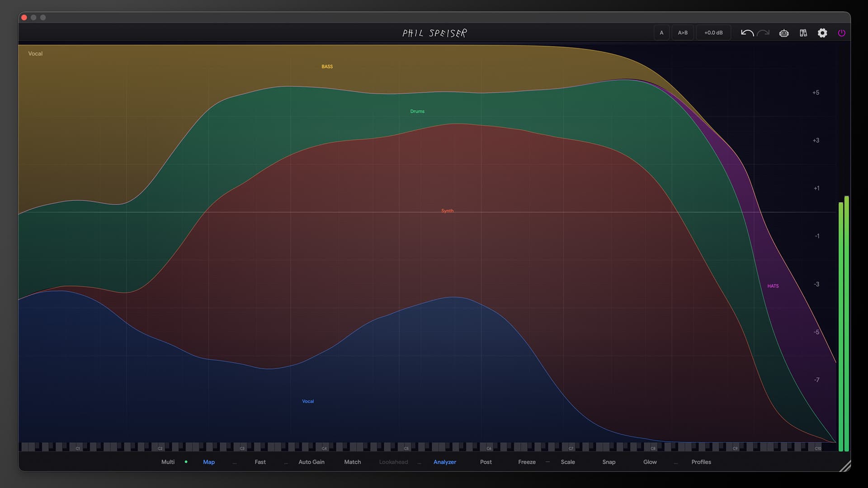Select the Multi mode item
This screenshot has height=488, width=868.
(x=168, y=462)
